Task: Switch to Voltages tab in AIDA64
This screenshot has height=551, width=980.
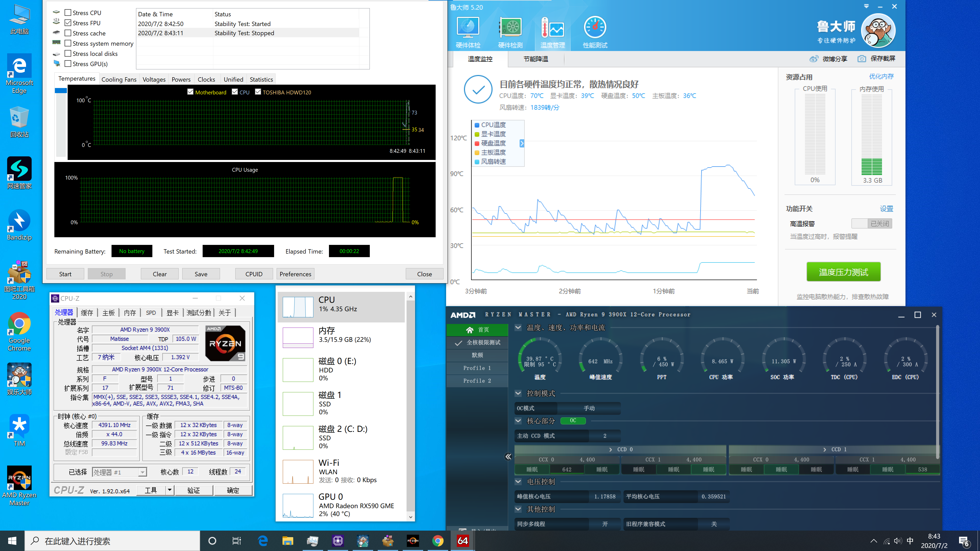Action: click(154, 80)
